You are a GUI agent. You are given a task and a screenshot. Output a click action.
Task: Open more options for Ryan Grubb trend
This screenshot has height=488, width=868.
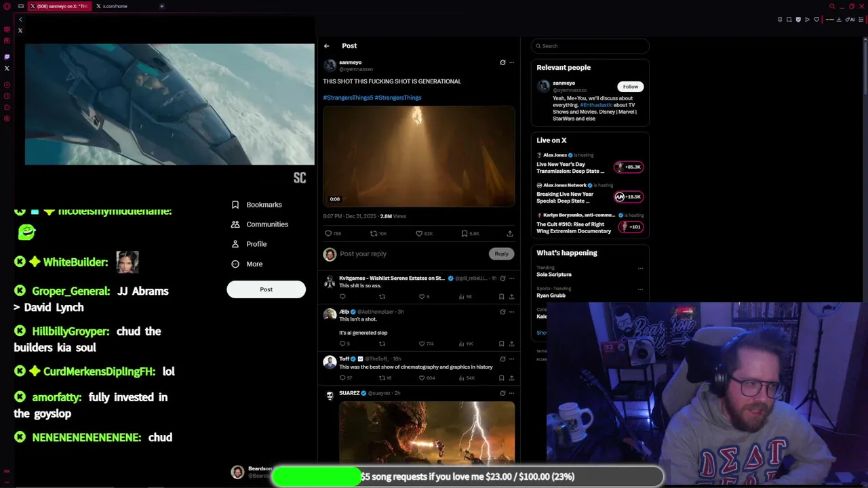(x=640, y=289)
